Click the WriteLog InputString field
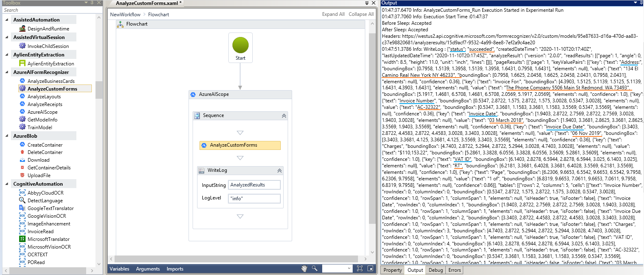This screenshot has width=644, height=275. [254, 185]
